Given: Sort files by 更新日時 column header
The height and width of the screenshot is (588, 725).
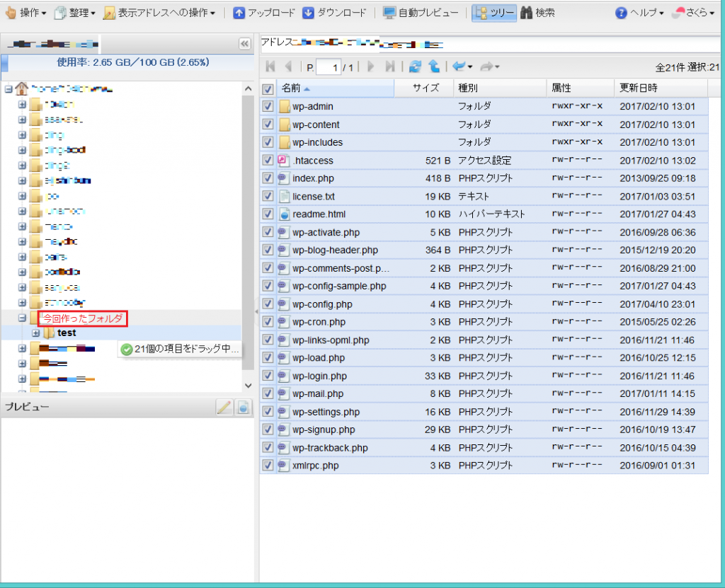Looking at the screenshot, I should (638, 88).
